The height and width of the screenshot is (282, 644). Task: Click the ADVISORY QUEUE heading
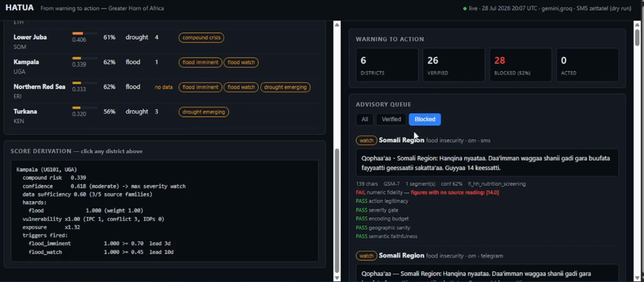pos(384,105)
